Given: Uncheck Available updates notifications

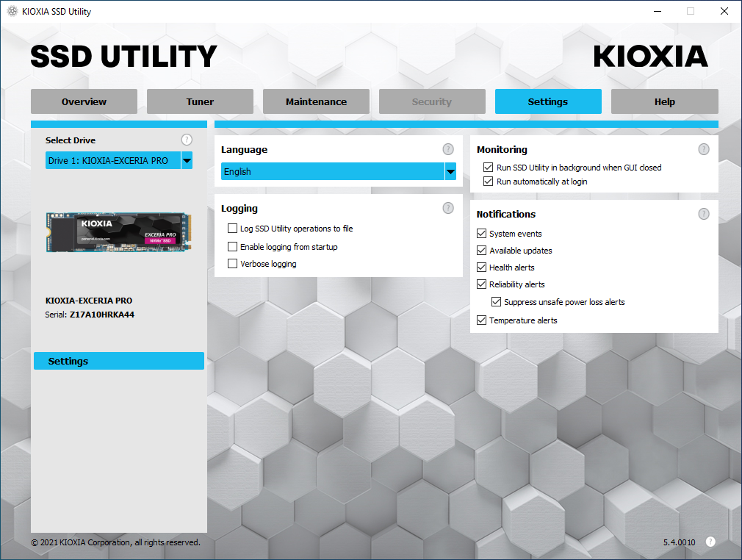Looking at the screenshot, I should point(482,251).
